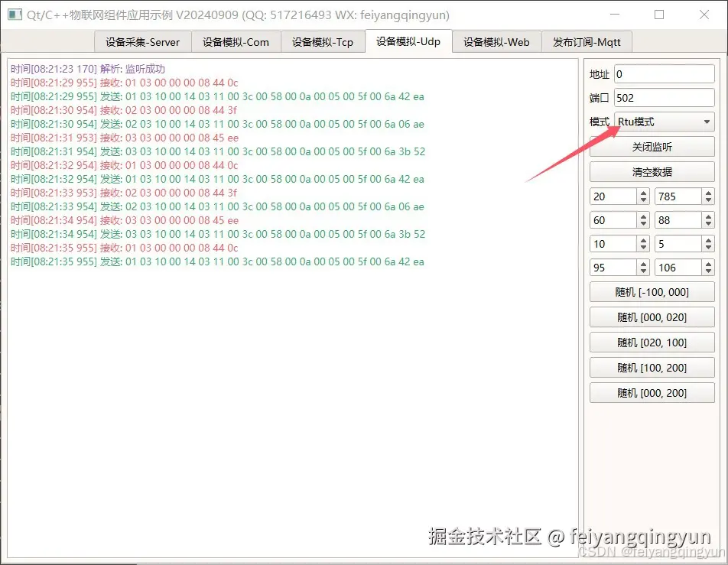
Task: Open the 设备模拟-Com tab
Action: (x=236, y=42)
